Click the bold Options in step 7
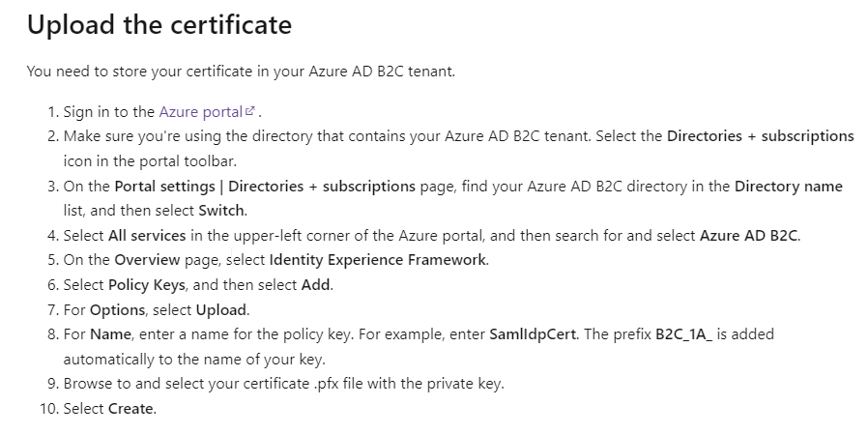 (117, 310)
